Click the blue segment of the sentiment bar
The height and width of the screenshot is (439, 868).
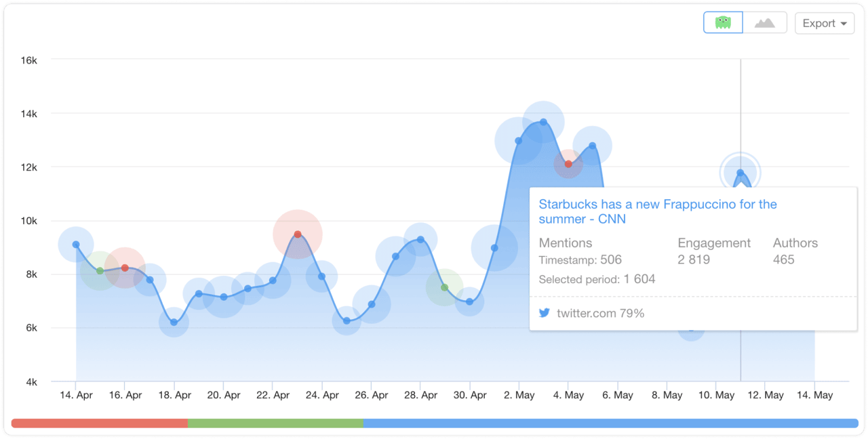click(611, 423)
